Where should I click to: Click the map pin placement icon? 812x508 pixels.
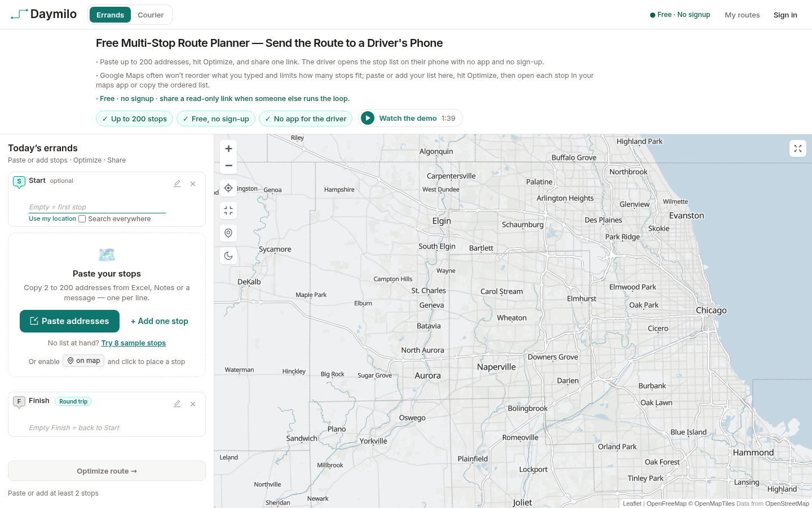tap(228, 233)
